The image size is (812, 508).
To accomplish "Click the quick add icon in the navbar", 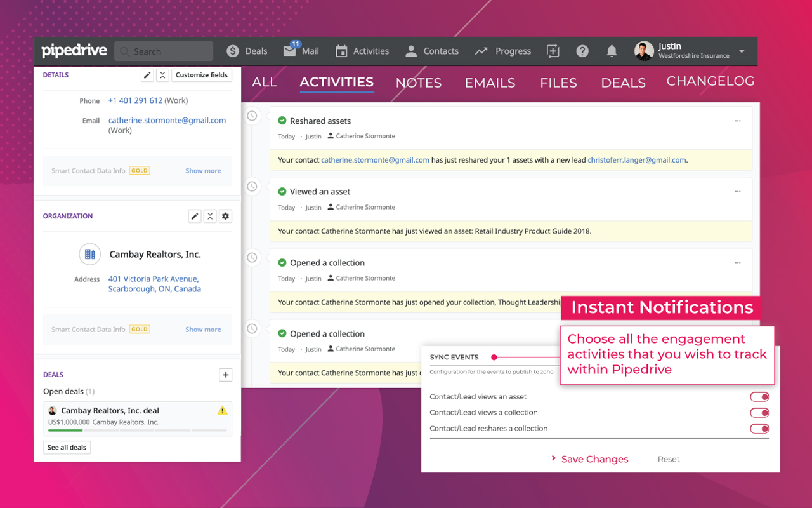I will 553,51.
